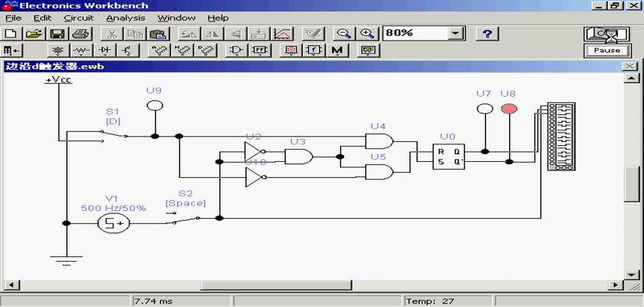Screen dimensions: 644x307
Task: Open the Logic Gates parts bin
Action: (x=236, y=51)
